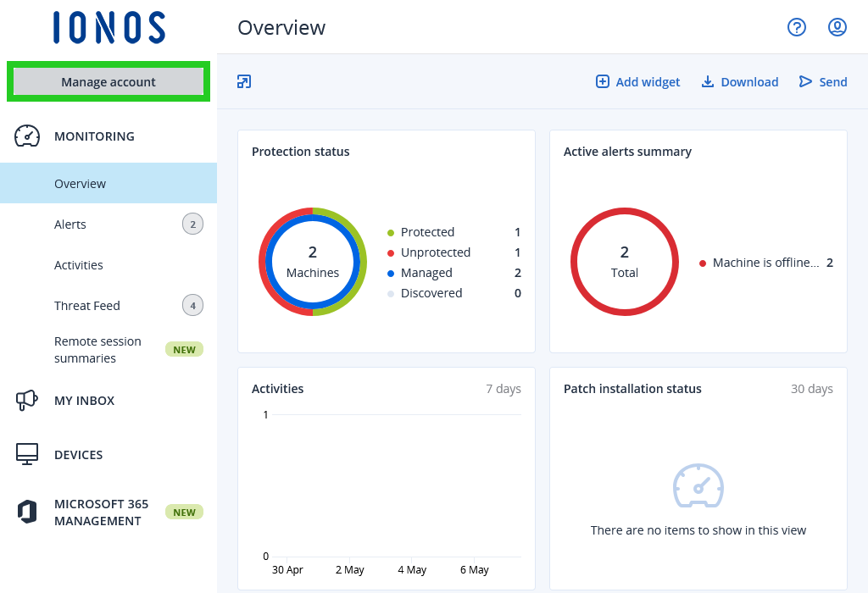Image resolution: width=868 pixels, height=593 pixels.
Task: Click the Download arrow icon
Action: (x=708, y=82)
